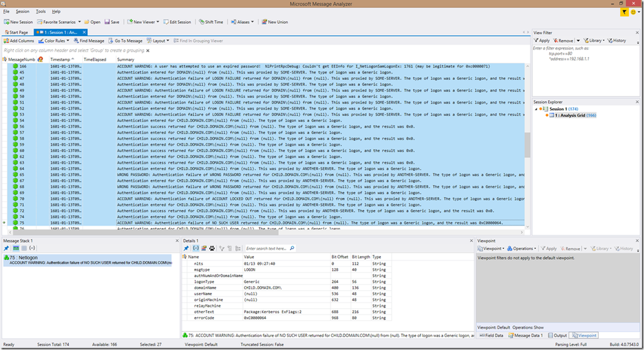Click the green icon of message 166
The height and width of the screenshot is (350, 644).
pos(15,66)
